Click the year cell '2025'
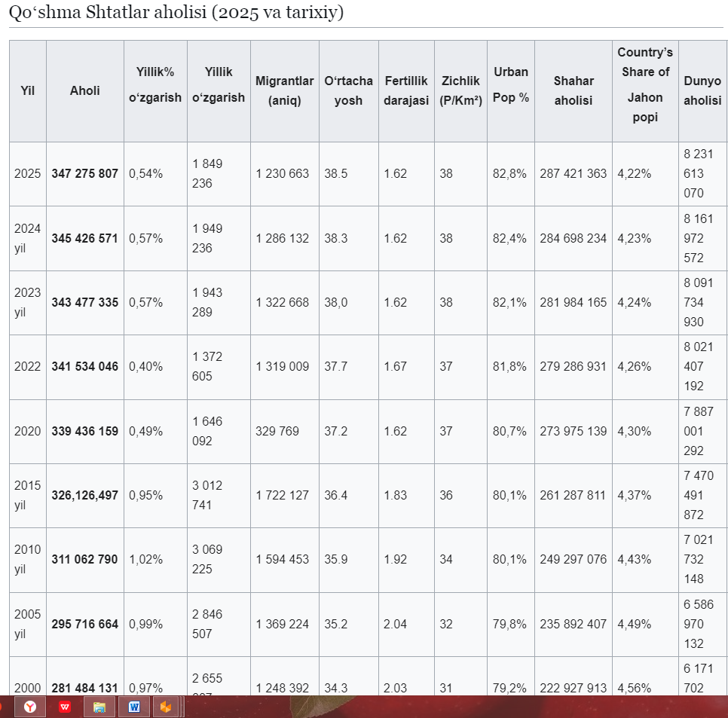728x718 pixels. [27, 173]
